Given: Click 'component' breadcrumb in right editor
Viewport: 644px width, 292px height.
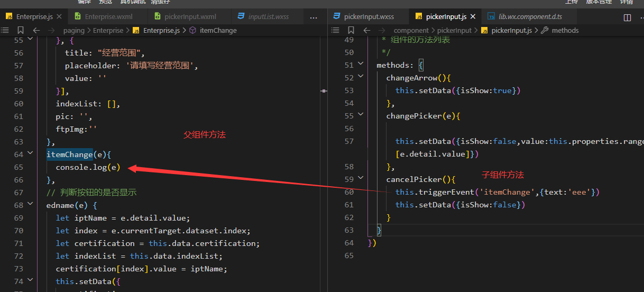Looking at the screenshot, I should tap(411, 30).
